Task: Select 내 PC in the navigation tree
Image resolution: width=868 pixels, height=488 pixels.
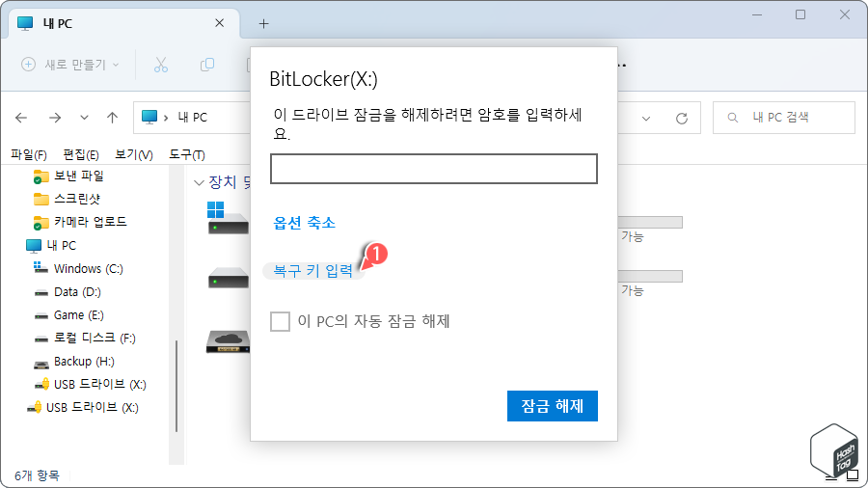Action: (62, 246)
